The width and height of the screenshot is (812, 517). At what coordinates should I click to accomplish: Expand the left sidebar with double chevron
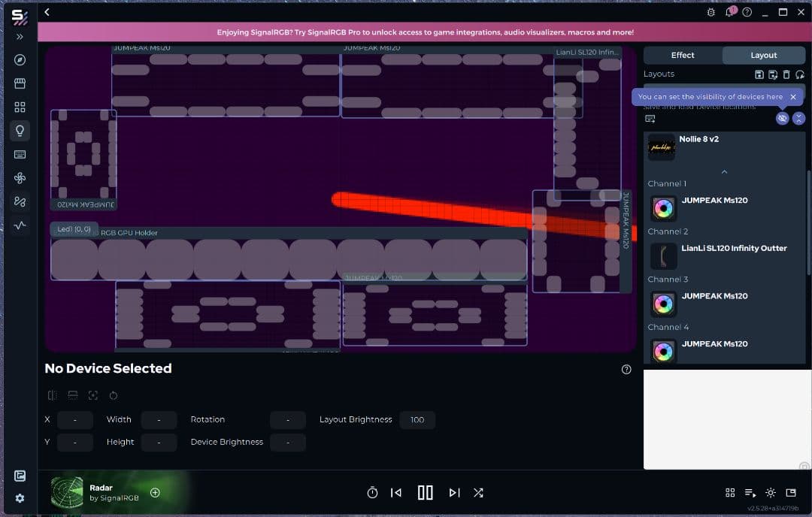tap(20, 37)
